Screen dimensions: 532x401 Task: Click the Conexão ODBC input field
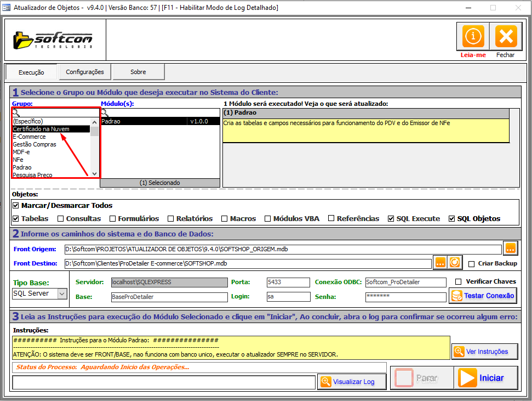coord(405,282)
